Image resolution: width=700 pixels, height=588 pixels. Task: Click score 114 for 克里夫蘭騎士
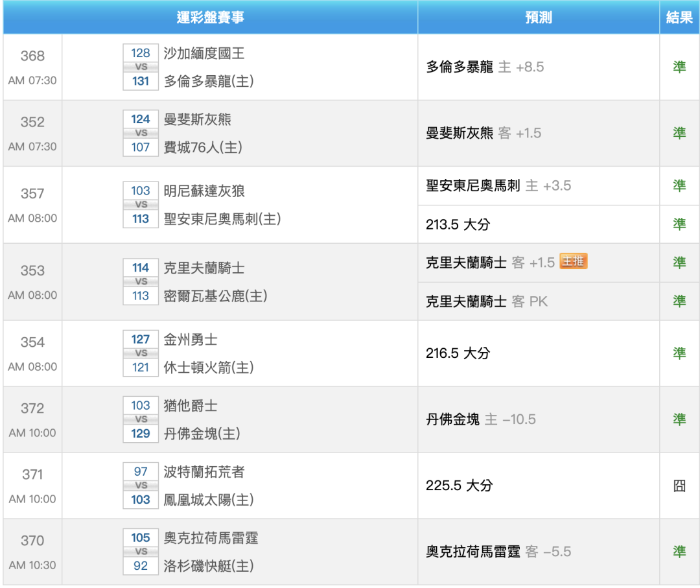141,268
